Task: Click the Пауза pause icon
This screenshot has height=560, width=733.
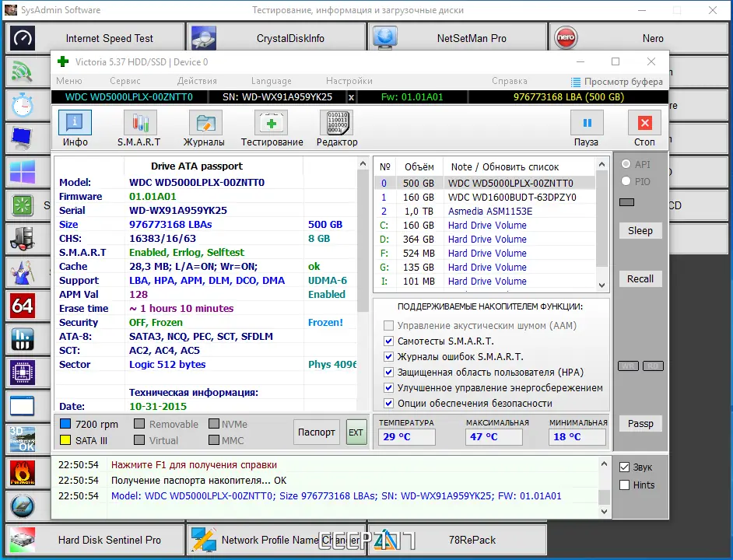Action: pos(587,123)
